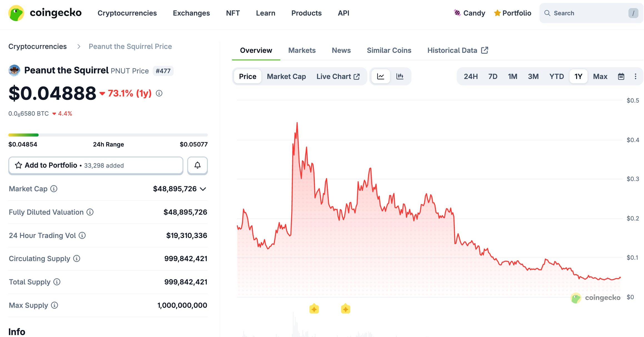Navigate back via Cryptocurrencies breadcrumb

38,46
